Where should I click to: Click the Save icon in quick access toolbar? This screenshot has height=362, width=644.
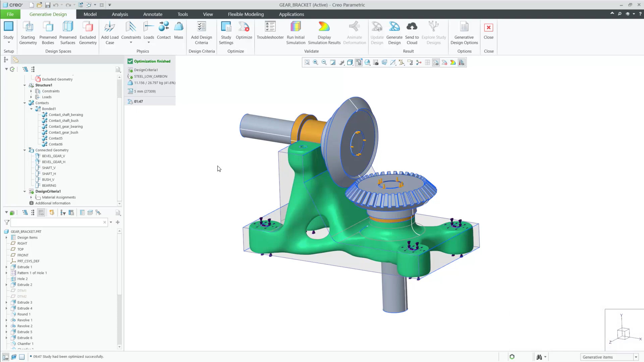point(48,5)
